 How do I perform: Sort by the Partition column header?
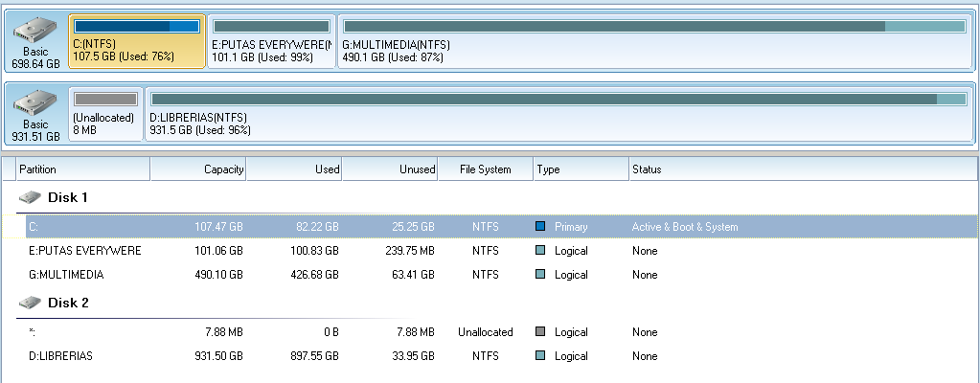pyautogui.click(x=82, y=169)
